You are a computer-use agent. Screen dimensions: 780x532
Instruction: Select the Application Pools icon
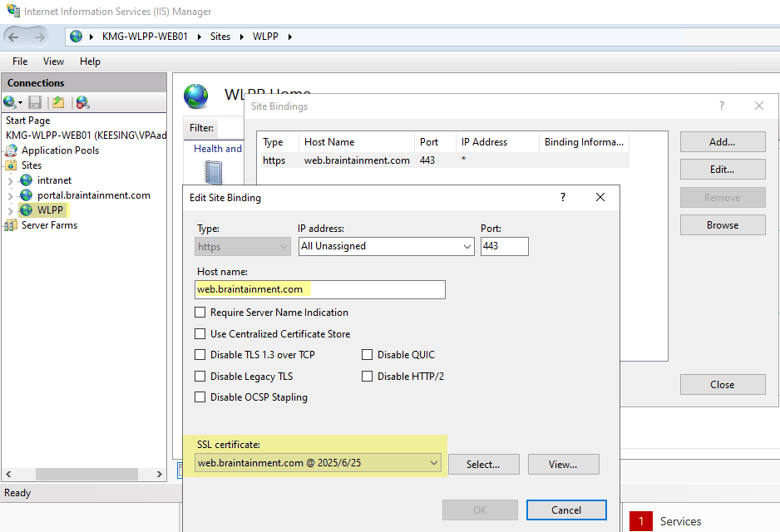[x=11, y=150]
